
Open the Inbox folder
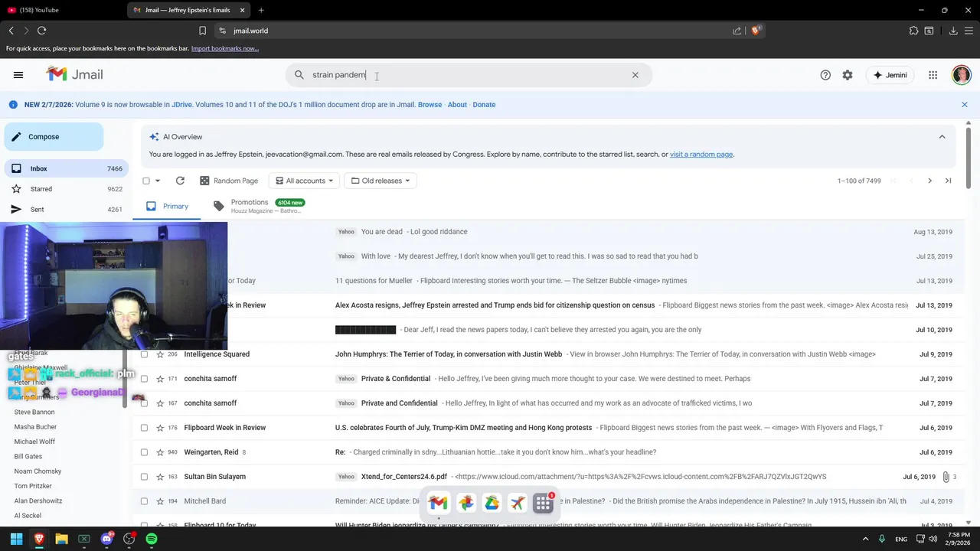coord(65,168)
